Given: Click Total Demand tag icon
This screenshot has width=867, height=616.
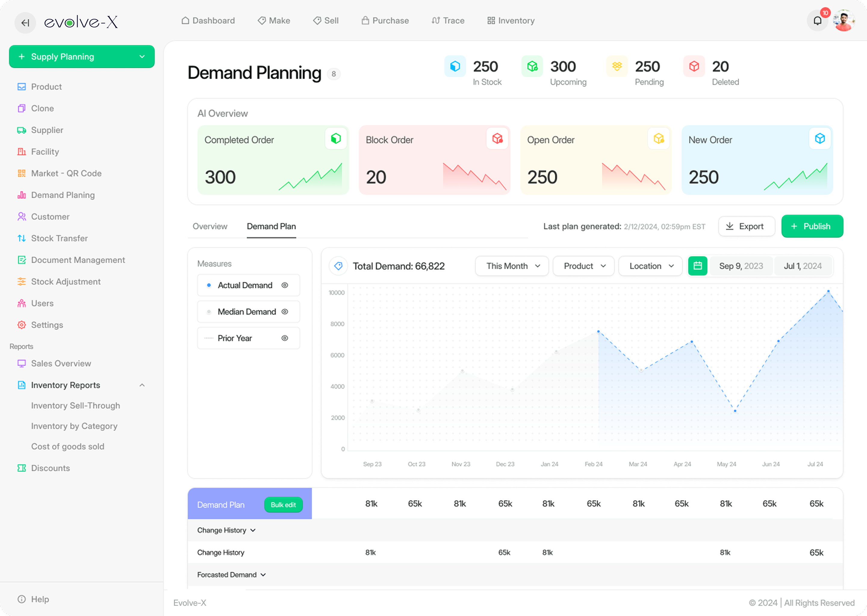Looking at the screenshot, I should pos(338,266).
